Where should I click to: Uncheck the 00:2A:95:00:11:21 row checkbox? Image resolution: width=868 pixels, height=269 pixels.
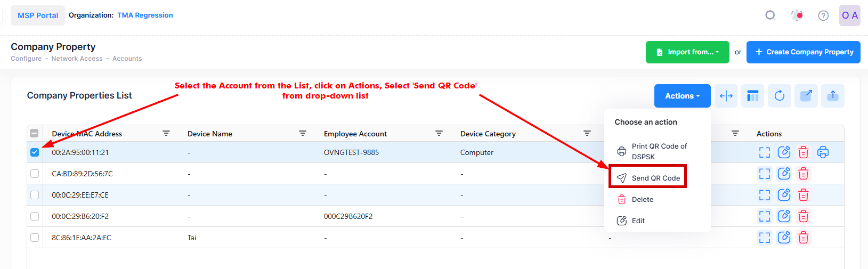click(x=35, y=152)
